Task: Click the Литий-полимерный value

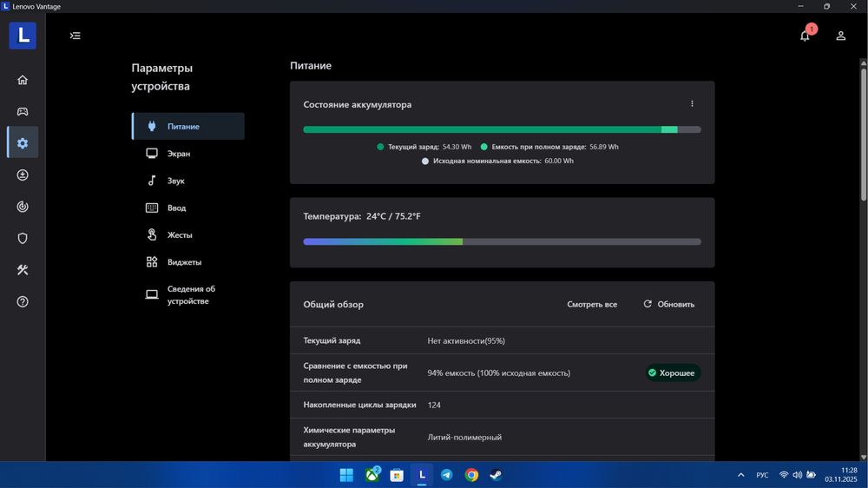Action: click(x=464, y=437)
